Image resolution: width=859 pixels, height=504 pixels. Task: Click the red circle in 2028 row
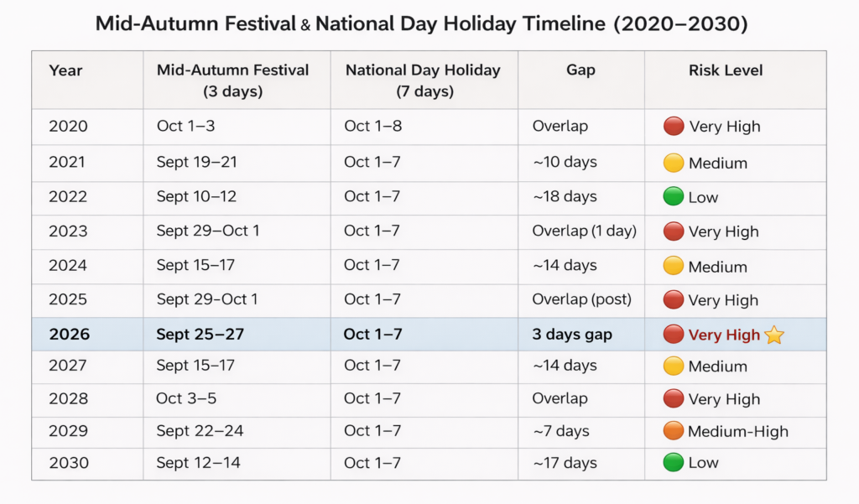tap(674, 398)
